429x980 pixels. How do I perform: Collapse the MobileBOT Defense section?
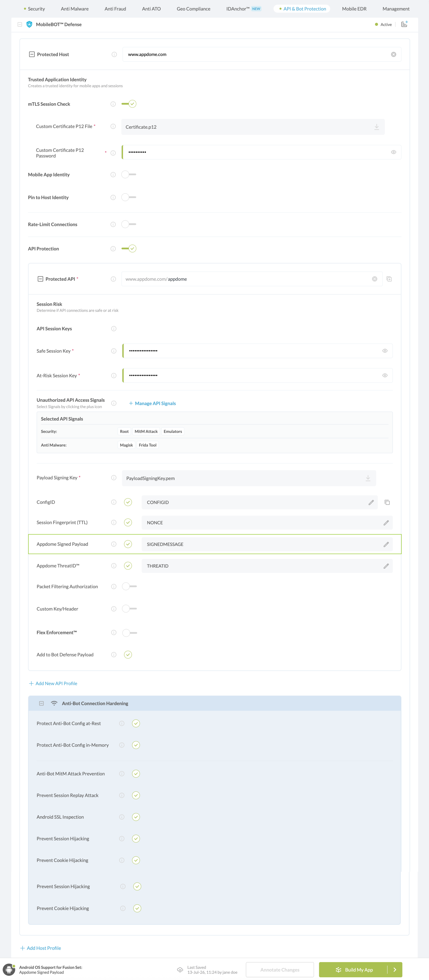[20, 24]
